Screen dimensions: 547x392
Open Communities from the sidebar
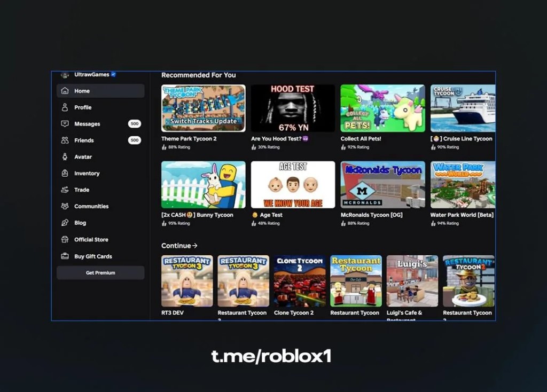point(100,206)
